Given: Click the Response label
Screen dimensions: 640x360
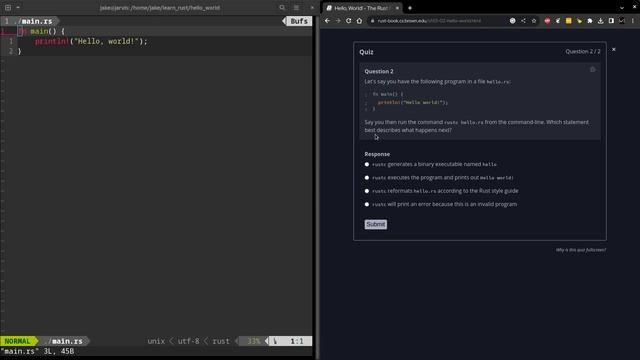Looking at the screenshot, I should click(x=377, y=154).
